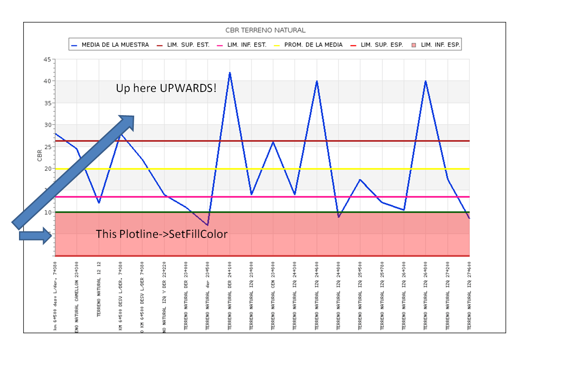
Task: Click the x-axis label TERRENO NATURAL IZQ 24+600
Action: [317, 296]
